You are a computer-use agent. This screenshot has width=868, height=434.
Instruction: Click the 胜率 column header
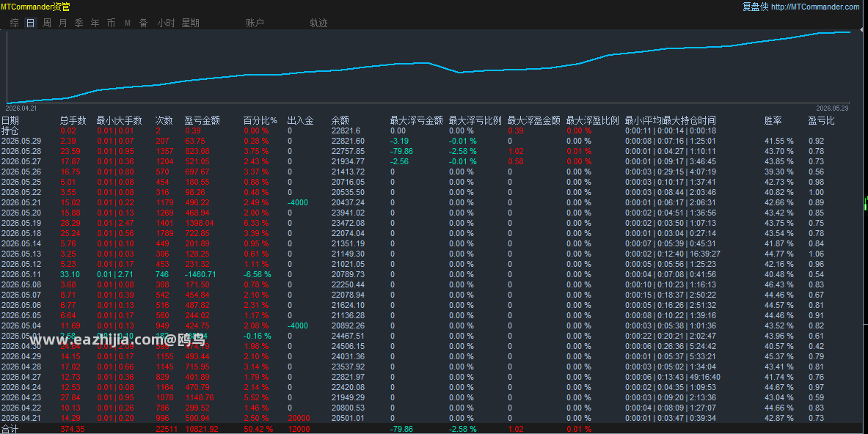[x=773, y=120]
